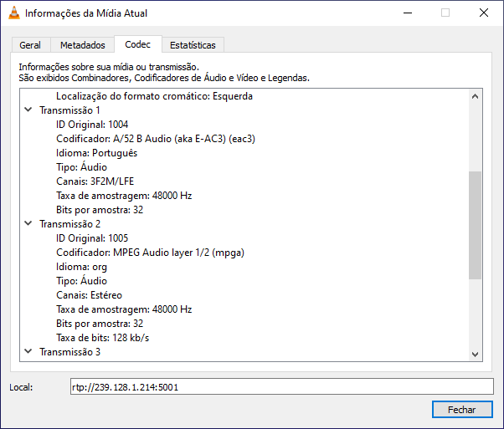Image resolution: width=504 pixels, height=429 pixels.
Task: Select the 'Canais: 3F2M/LFE' row
Action: (x=95, y=181)
